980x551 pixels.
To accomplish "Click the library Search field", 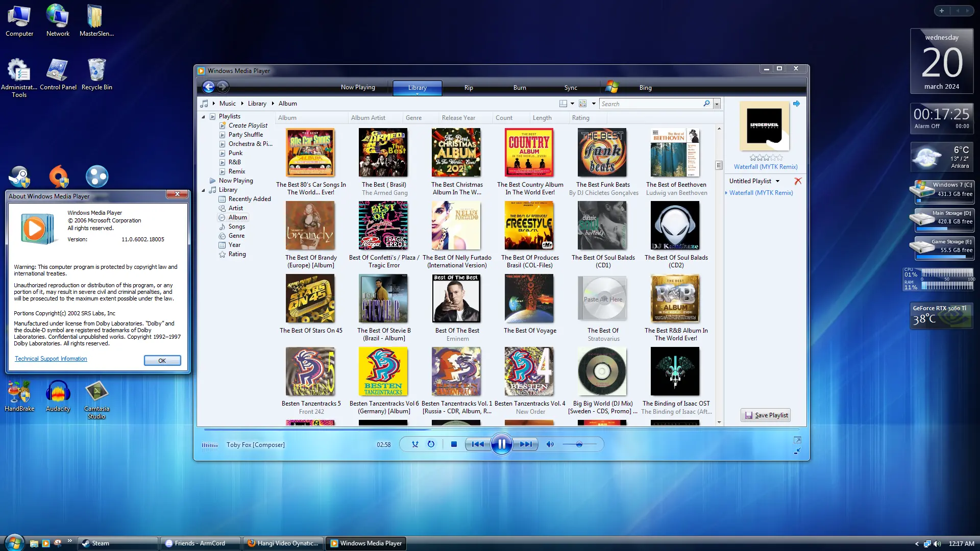I will [651, 104].
